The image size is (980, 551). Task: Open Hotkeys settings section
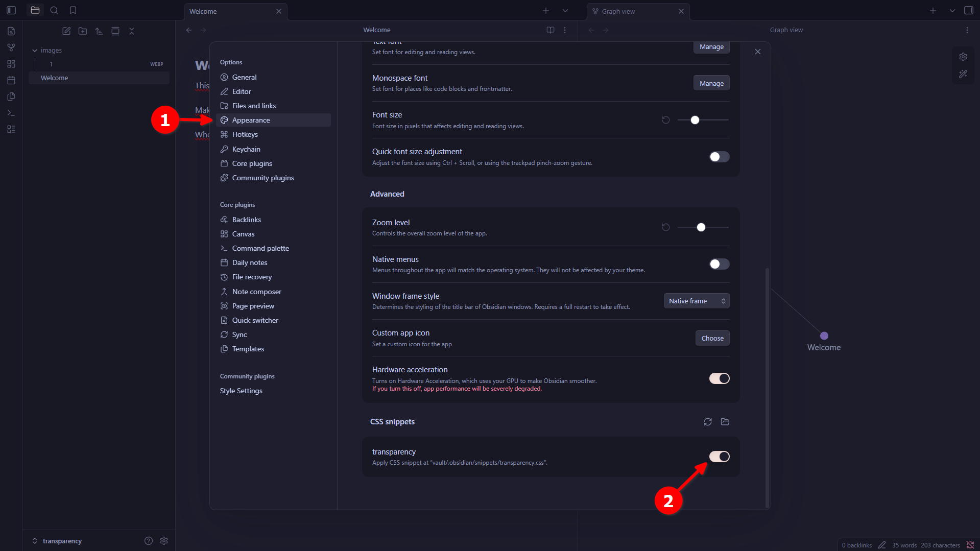point(245,134)
